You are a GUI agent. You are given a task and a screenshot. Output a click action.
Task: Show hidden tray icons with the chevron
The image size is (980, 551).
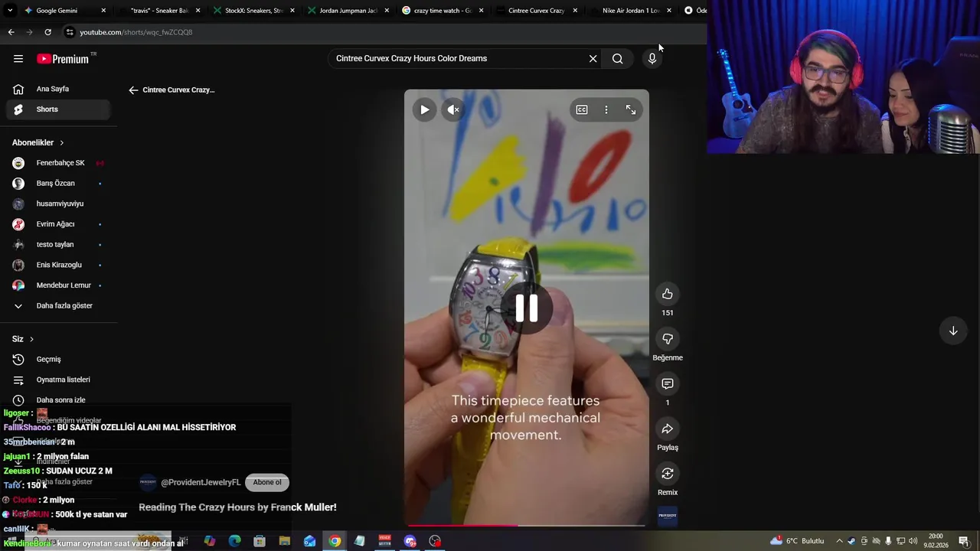(x=839, y=541)
